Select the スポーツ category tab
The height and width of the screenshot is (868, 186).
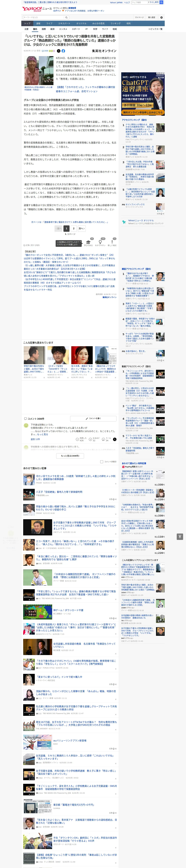76,29
